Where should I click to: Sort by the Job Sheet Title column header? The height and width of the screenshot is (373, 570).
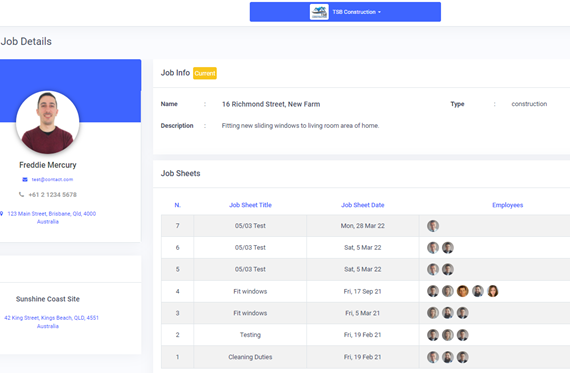pyautogui.click(x=250, y=205)
